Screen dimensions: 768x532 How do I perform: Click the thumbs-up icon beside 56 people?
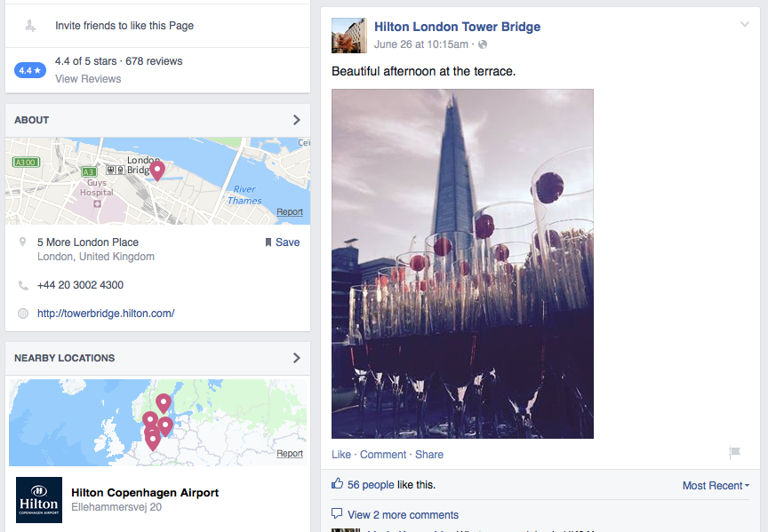coord(336,483)
